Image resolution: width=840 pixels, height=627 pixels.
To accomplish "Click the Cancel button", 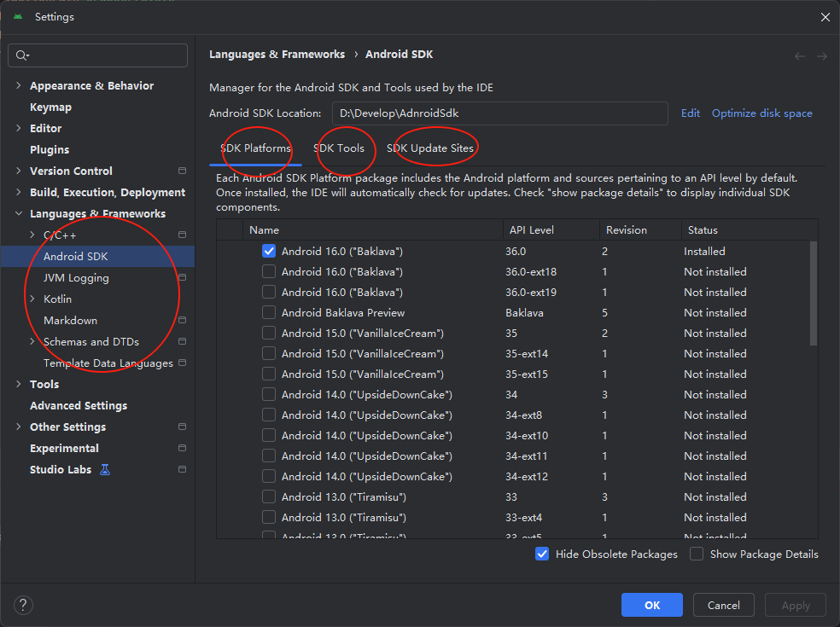I will [723, 605].
